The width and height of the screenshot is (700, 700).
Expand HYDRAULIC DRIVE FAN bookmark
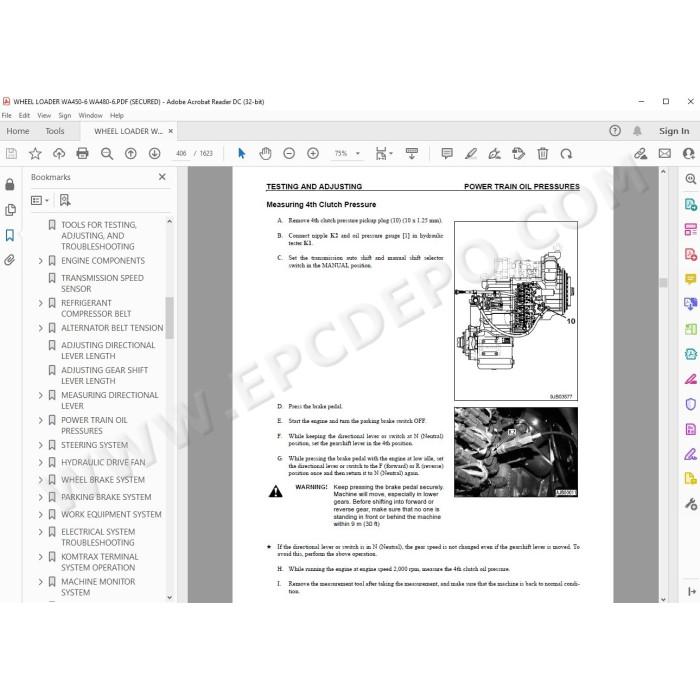click(41, 462)
